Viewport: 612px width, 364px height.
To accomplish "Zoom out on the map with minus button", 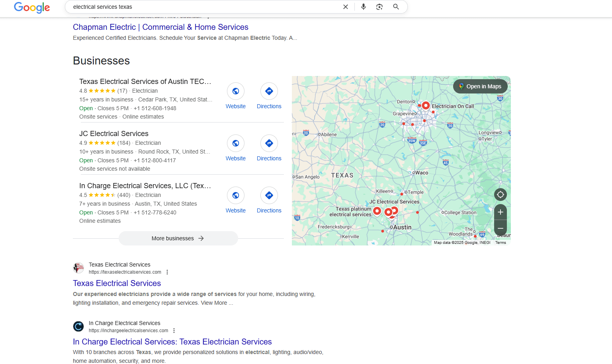I will pos(501,228).
